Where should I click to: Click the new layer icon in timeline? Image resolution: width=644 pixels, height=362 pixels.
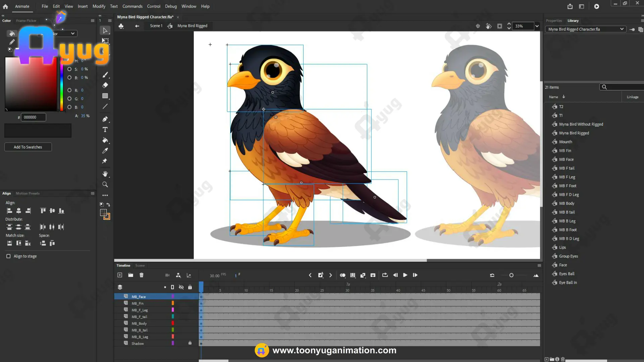coord(120,275)
